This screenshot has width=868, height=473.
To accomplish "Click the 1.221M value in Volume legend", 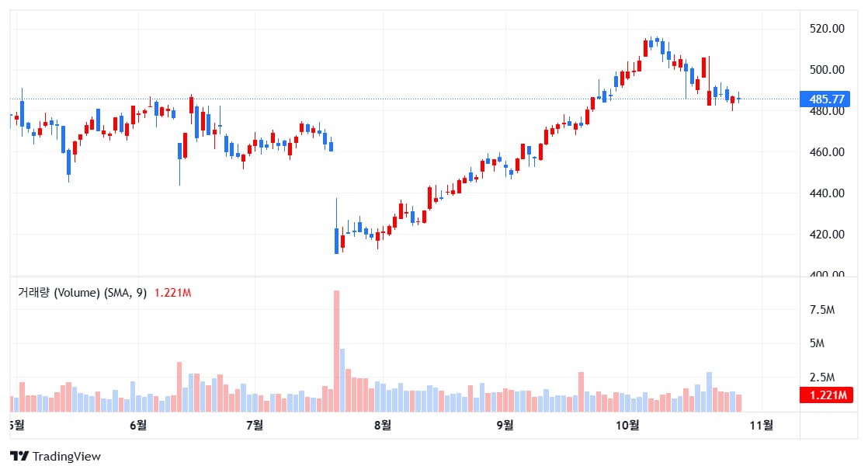I will click(172, 293).
